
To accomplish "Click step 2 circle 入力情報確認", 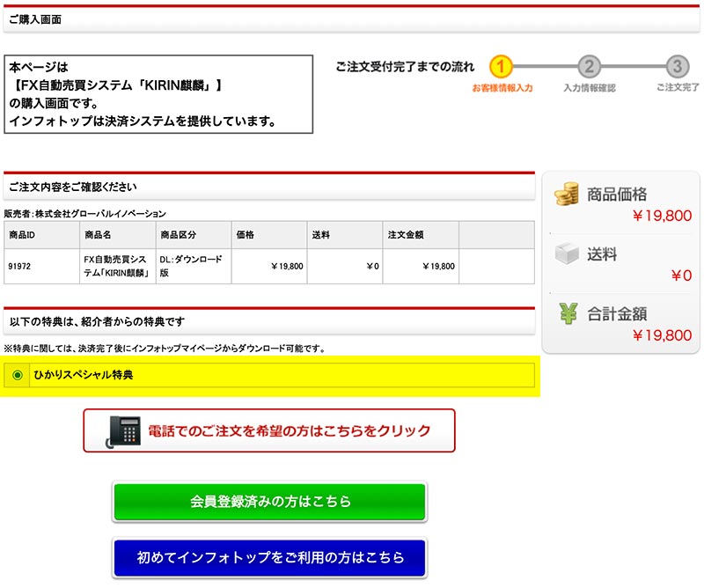I will pyautogui.click(x=589, y=67).
